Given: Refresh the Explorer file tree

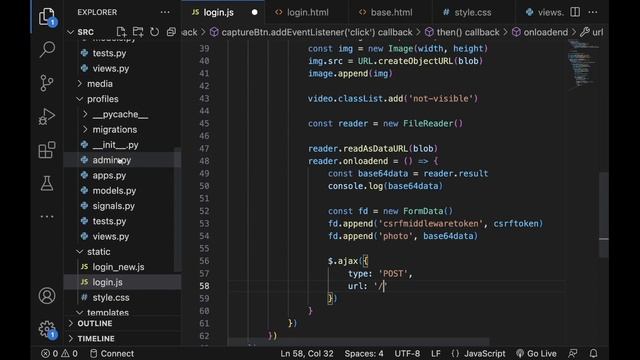Looking at the screenshot, I should pyautogui.click(x=155, y=32).
